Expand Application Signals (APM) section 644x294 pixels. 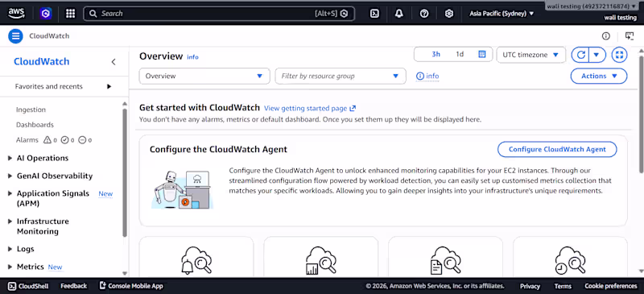[x=10, y=193]
